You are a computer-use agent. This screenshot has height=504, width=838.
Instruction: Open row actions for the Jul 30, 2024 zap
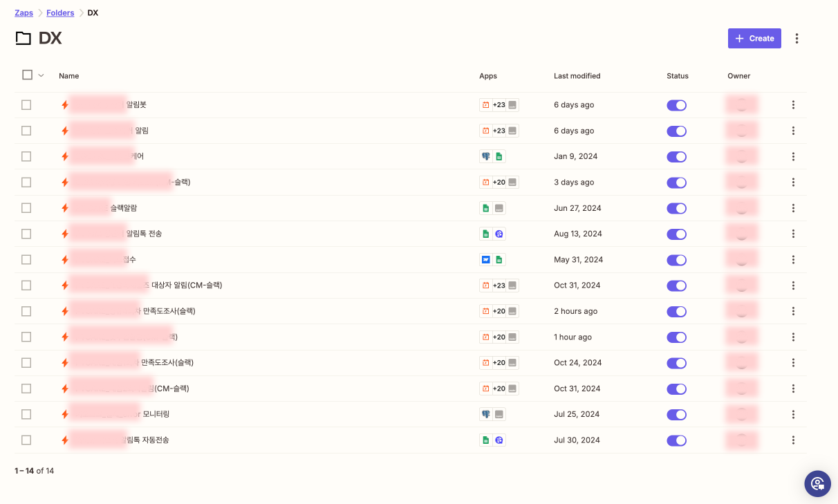[x=793, y=440]
